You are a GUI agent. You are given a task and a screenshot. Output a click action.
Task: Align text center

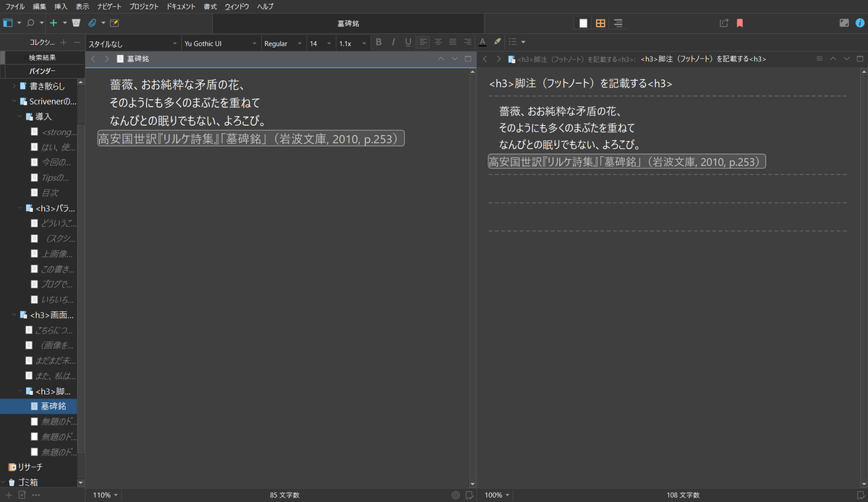438,43
